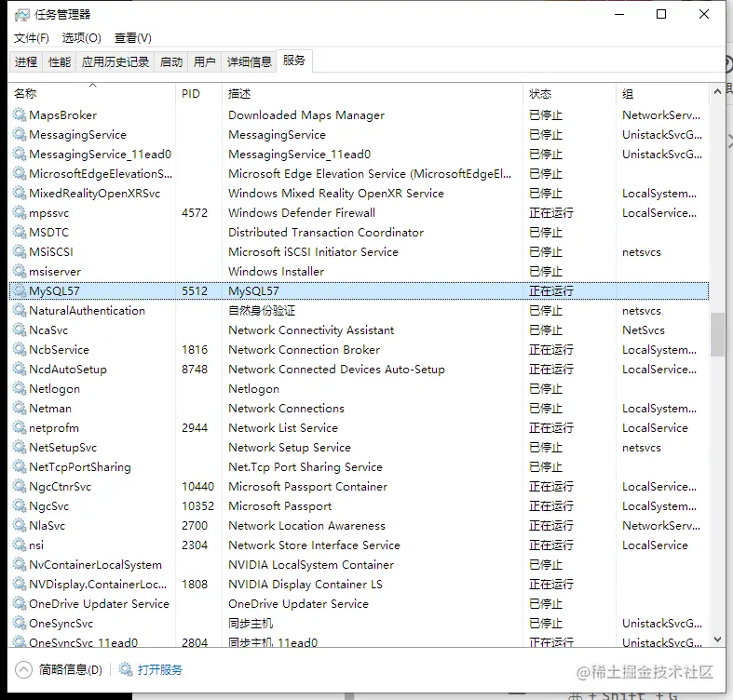Click the gear icon next to NlaSvc
Viewport: 733px width, 700px height.
pos(20,526)
